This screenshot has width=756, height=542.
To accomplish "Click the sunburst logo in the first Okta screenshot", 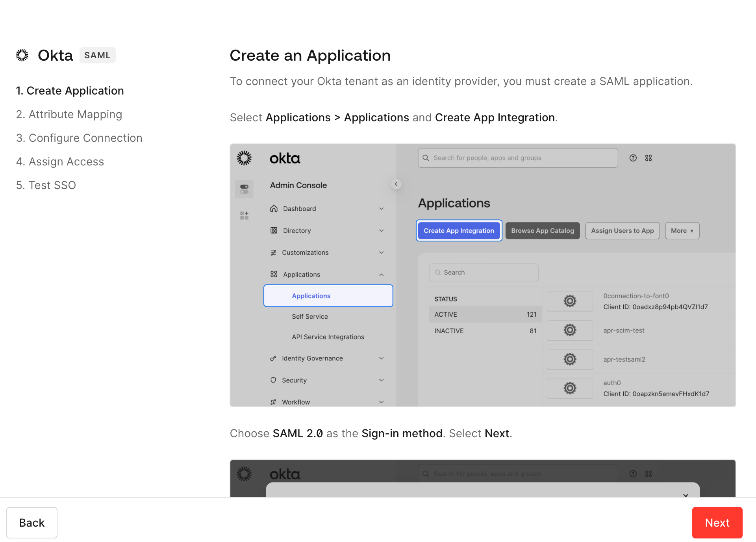I will (244, 158).
